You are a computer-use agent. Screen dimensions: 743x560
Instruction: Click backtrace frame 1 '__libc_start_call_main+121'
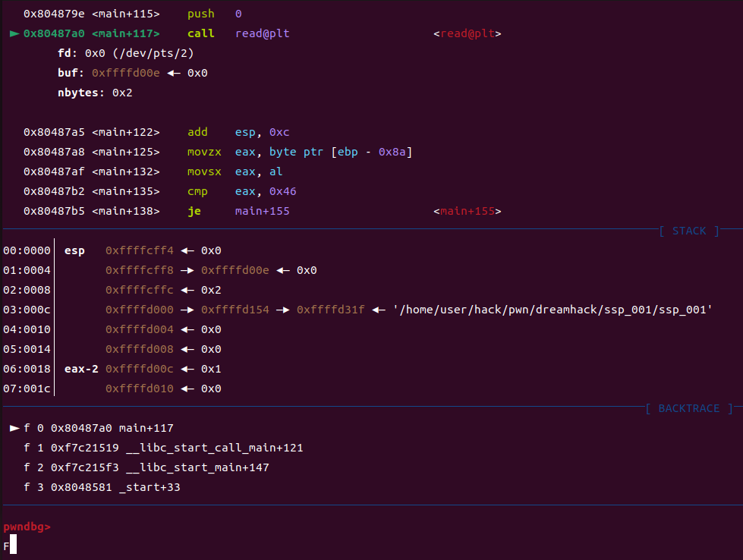tap(214, 448)
